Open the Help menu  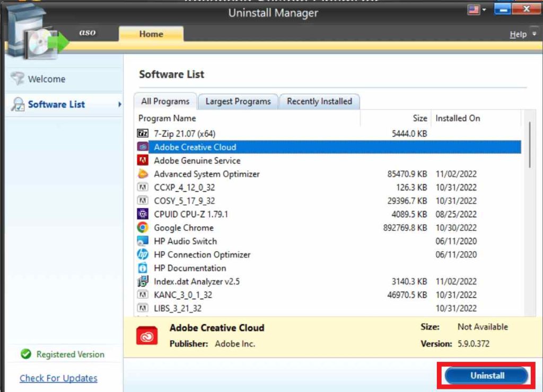[x=518, y=34]
